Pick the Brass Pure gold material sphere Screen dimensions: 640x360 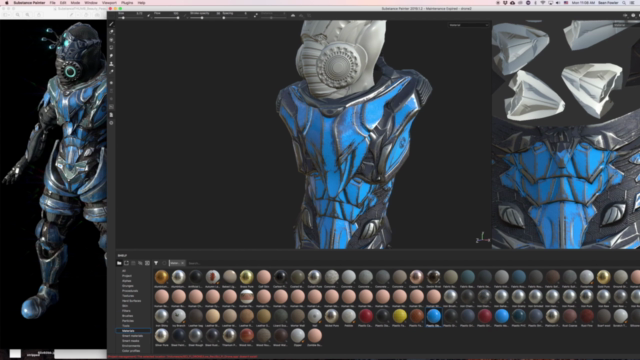[x=247, y=277]
